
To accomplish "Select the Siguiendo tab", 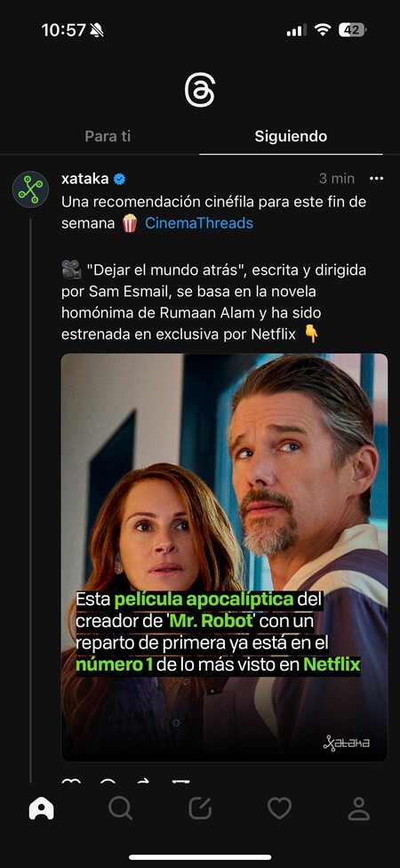I will click(x=291, y=136).
